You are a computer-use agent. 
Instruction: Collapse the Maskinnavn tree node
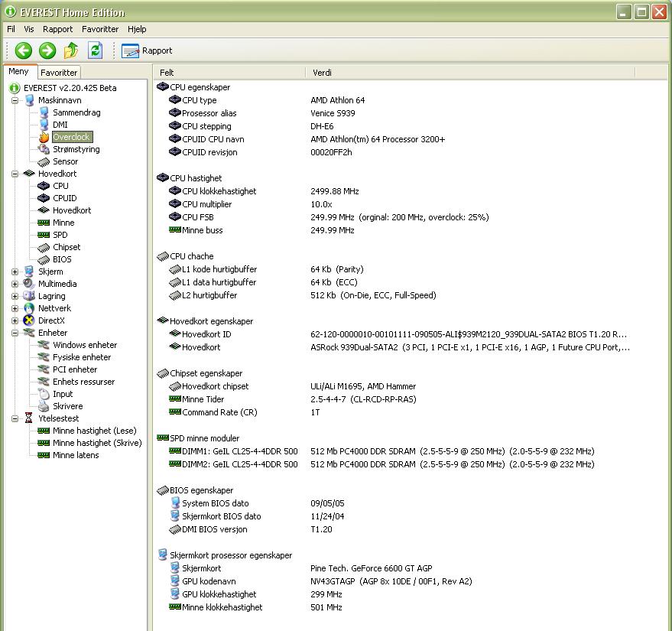15,100
